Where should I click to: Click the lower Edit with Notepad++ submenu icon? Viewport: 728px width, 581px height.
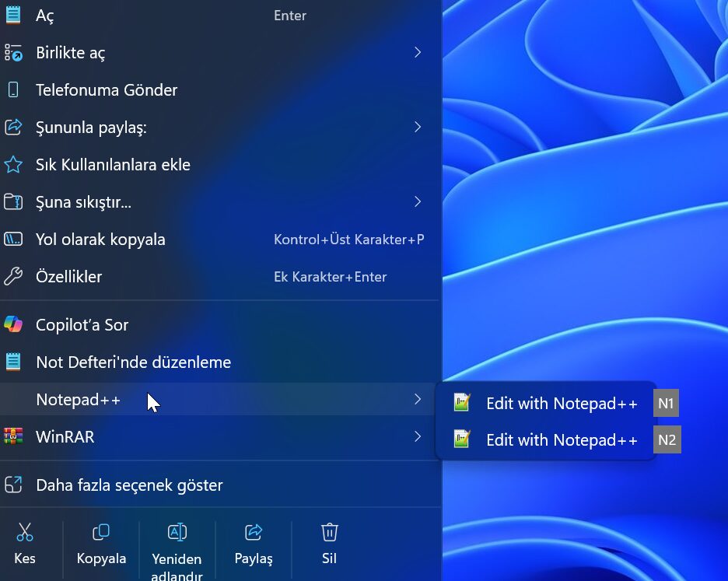click(x=462, y=439)
